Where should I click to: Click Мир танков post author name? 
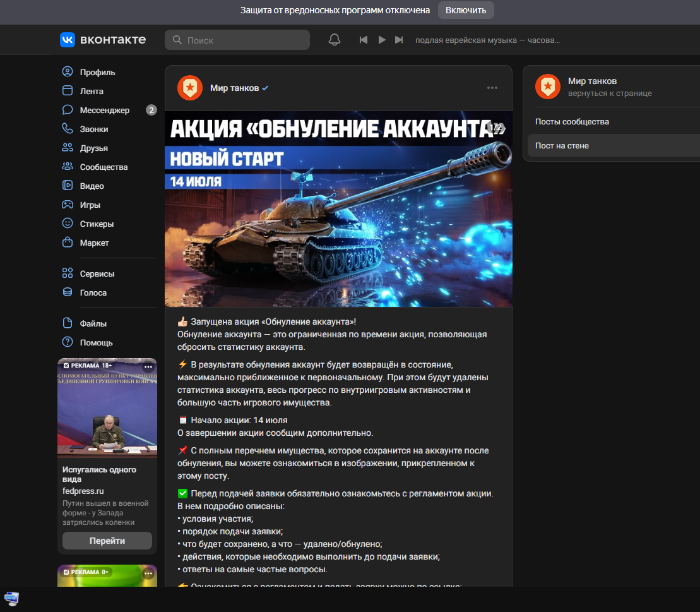[x=234, y=88]
